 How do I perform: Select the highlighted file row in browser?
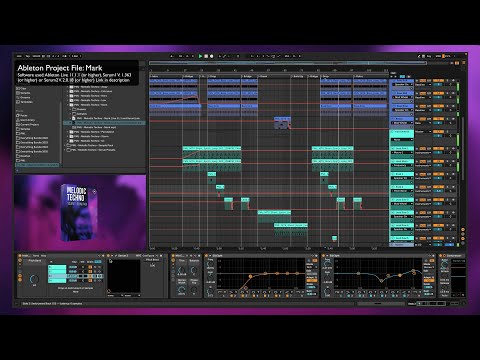coord(104,123)
